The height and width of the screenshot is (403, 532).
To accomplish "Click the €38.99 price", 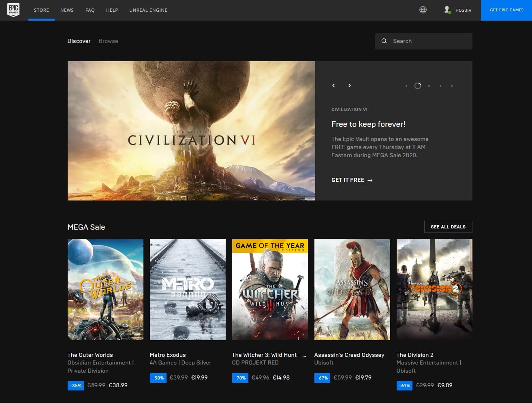I will [x=118, y=386].
